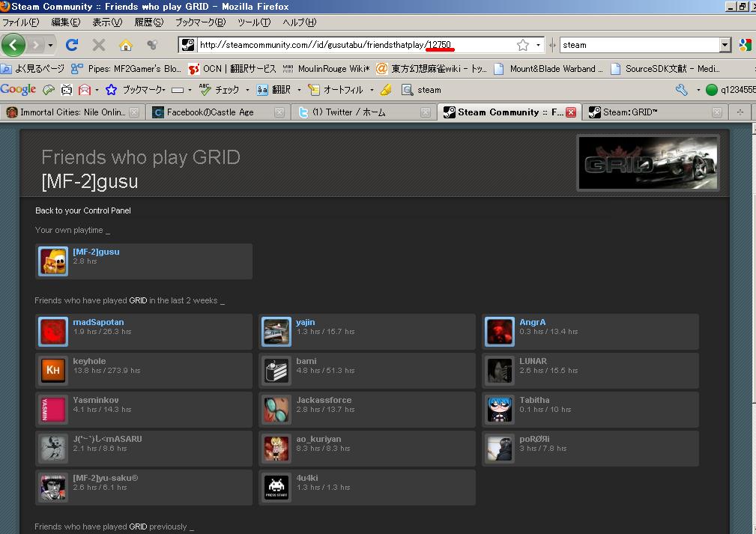
Task: Open bami's cake avatar
Action: (276, 371)
